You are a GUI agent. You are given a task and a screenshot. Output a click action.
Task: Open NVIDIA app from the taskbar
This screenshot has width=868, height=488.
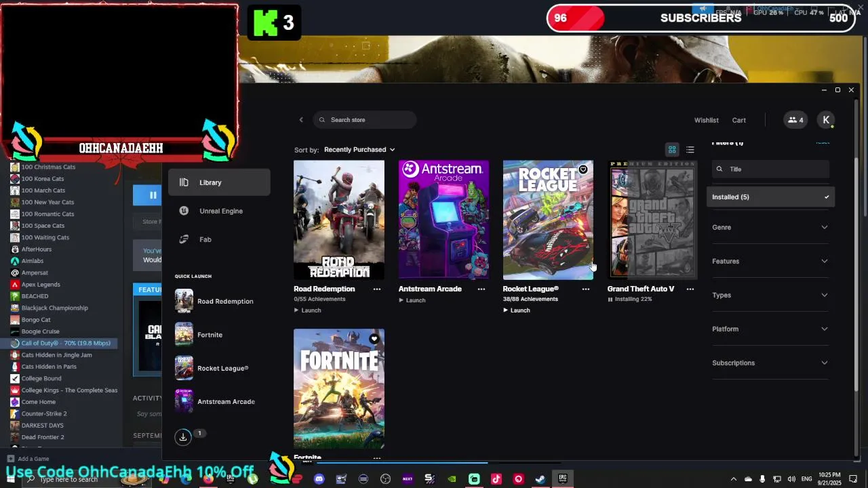(x=452, y=479)
